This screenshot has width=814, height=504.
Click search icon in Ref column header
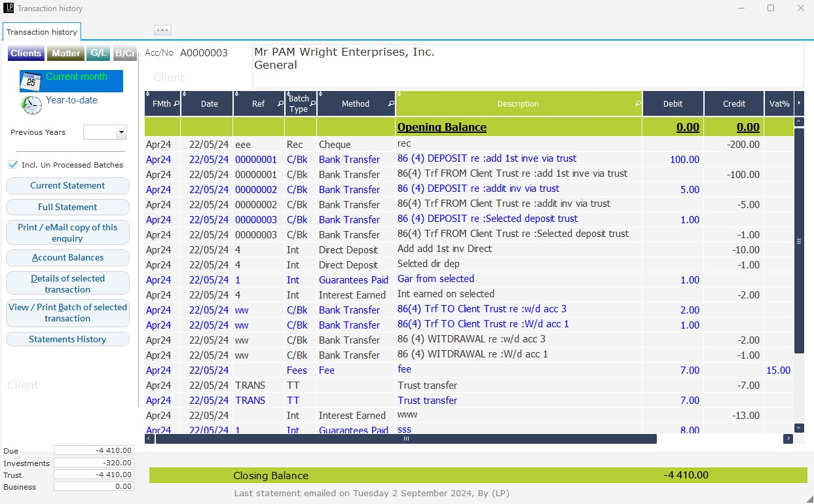click(280, 103)
